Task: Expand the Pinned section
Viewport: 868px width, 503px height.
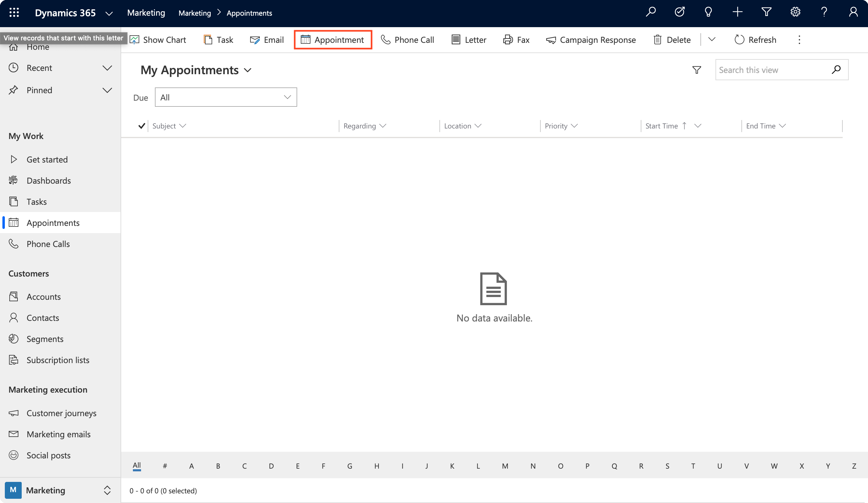Action: coord(107,90)
